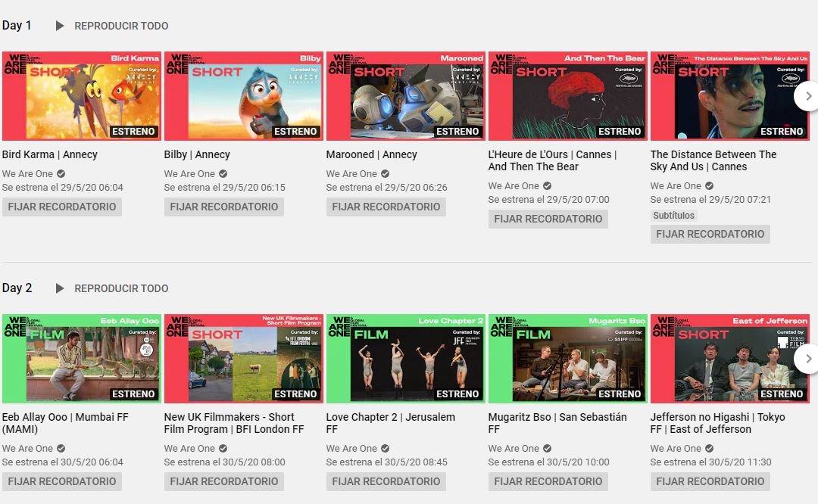The image size is (818, 504).
Task: Set reminder for Marooned premiere
Action: (x=386, y=207)
